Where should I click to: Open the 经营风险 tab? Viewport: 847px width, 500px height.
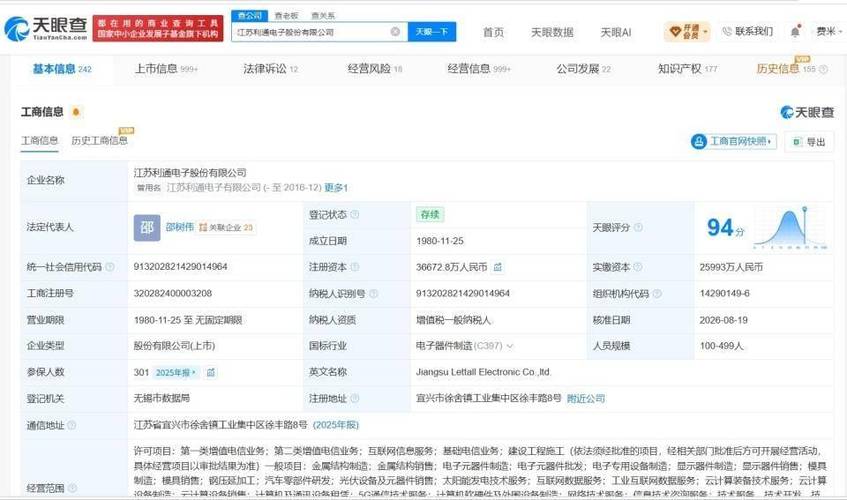click(x=375, y=69)
